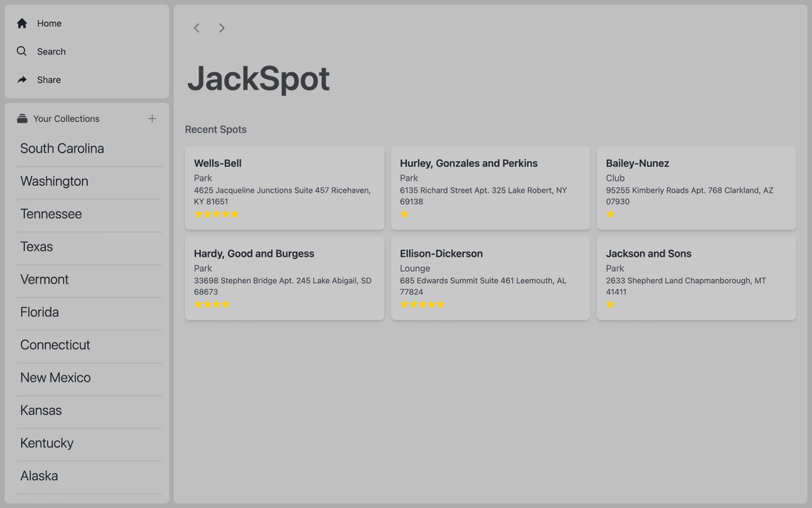Click the Your Collections stack icon
Screen dimensions: 812x508
point(23,119)
